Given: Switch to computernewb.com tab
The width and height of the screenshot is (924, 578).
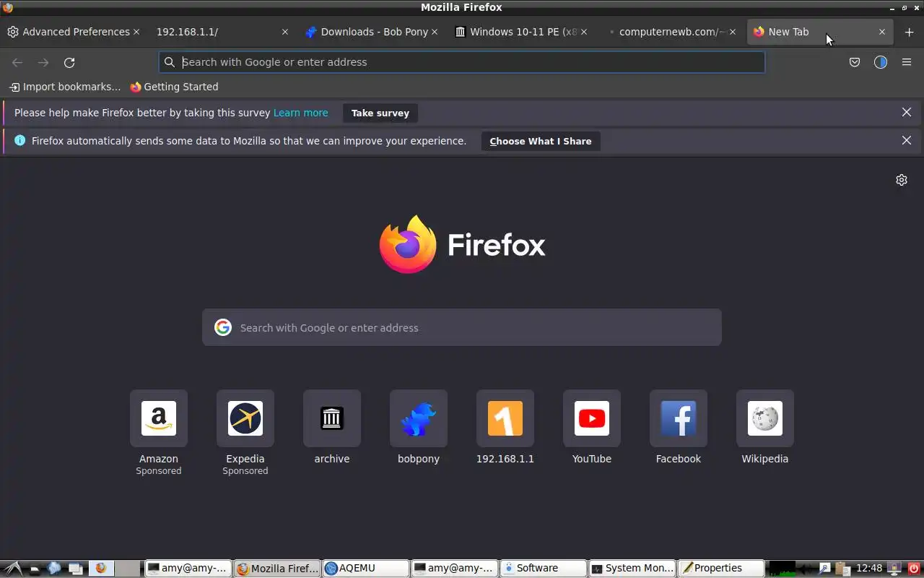Looking at the screenshot, I should click(x=671, y=32).
